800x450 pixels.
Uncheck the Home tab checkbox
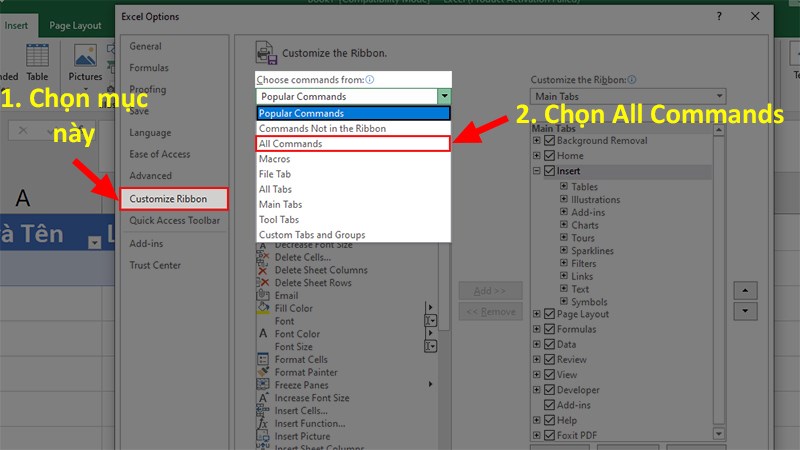(549, 156)
